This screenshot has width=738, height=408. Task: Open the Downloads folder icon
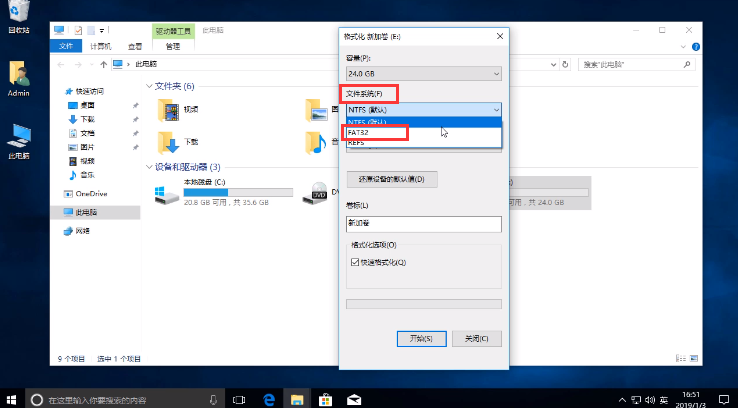167,142
